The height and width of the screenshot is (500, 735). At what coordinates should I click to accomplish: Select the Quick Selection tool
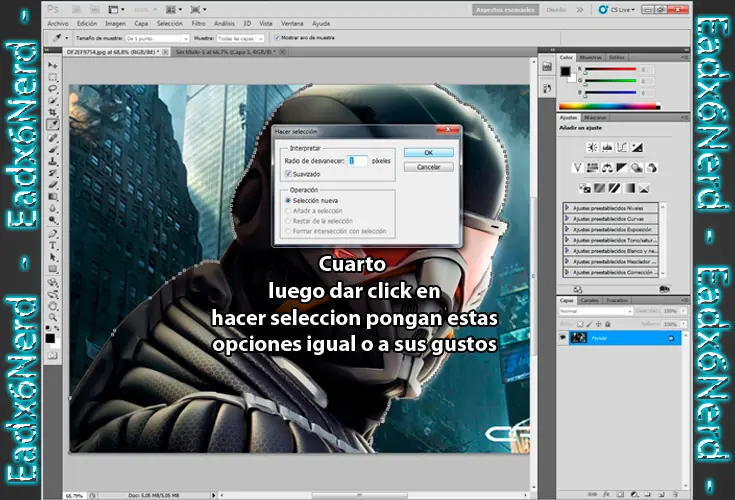click(x=52, y=100)
